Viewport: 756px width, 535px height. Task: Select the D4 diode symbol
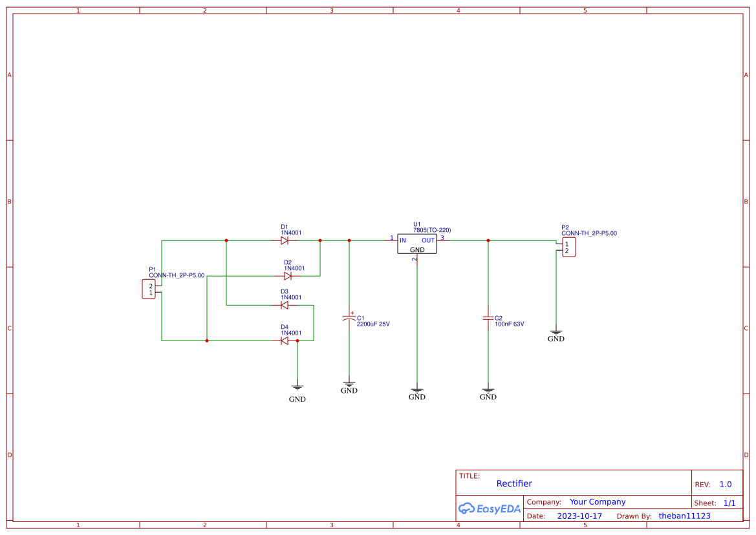click(285, 341)
